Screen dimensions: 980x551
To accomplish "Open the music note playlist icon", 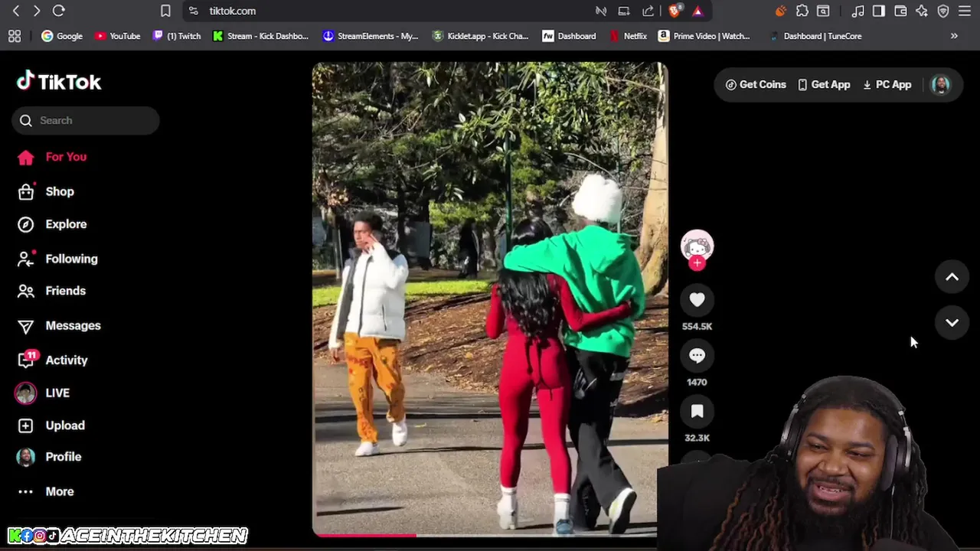I will (x=858, y=11).
